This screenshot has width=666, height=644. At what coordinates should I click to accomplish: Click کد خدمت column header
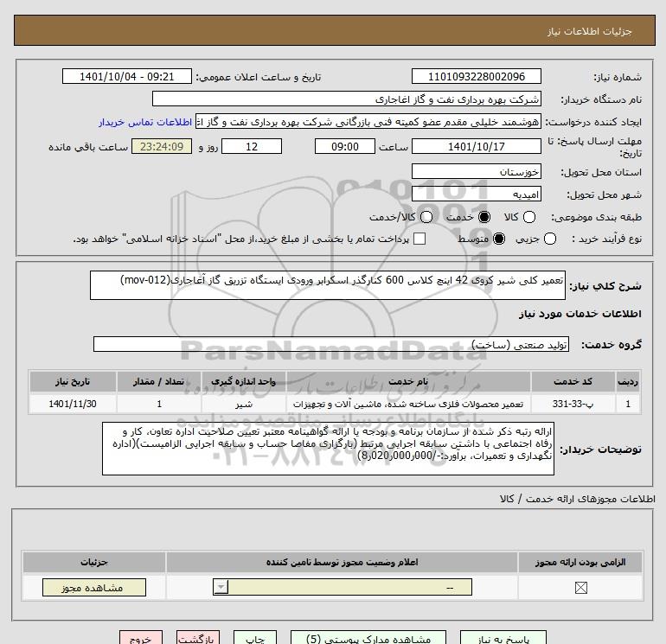tap(573, 381)
